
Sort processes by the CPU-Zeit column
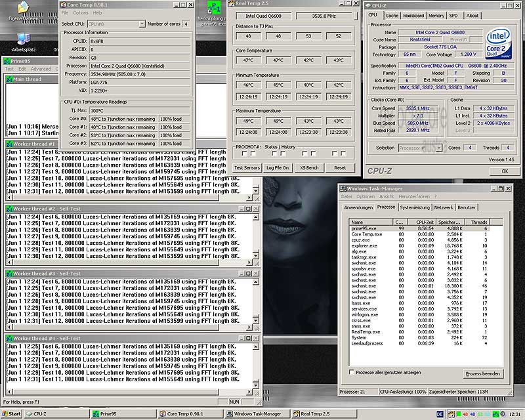421,222
